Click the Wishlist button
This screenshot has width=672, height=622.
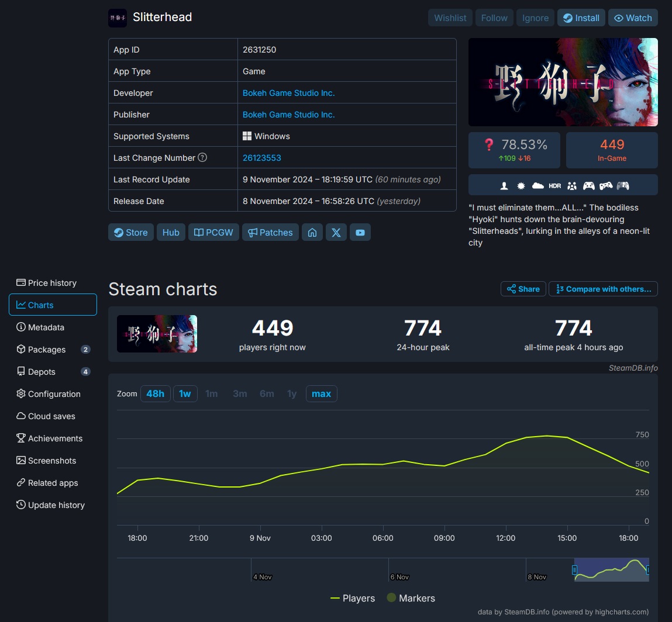(450, 18)
